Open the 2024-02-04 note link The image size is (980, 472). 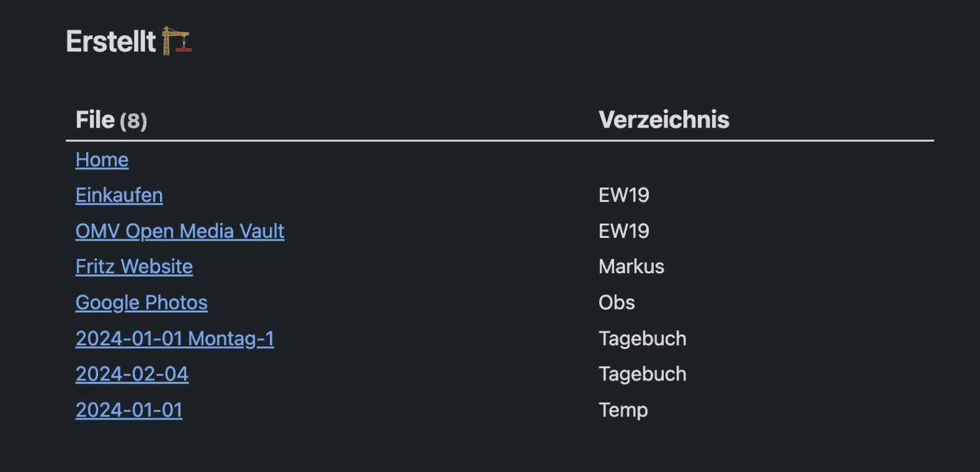pos(132,374)
